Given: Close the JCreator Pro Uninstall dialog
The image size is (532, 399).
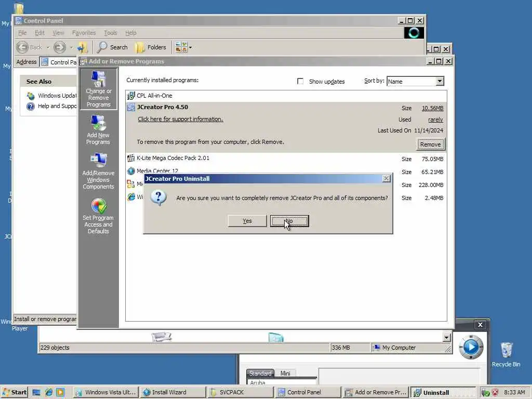Looking at the screenshot, I should [x=386, y=179].
